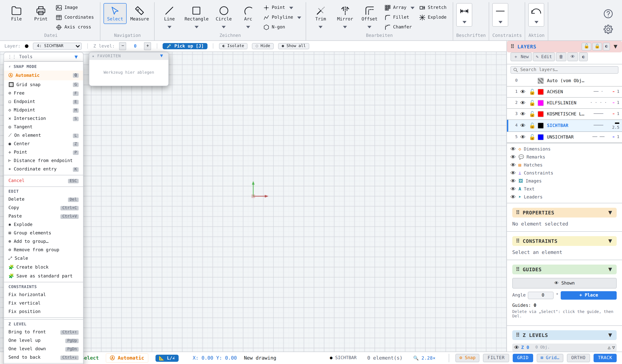Toggle TRACK mode in status bar
Image resolution: width=622 pixels, height=364 pixels.
coord(605,358)
